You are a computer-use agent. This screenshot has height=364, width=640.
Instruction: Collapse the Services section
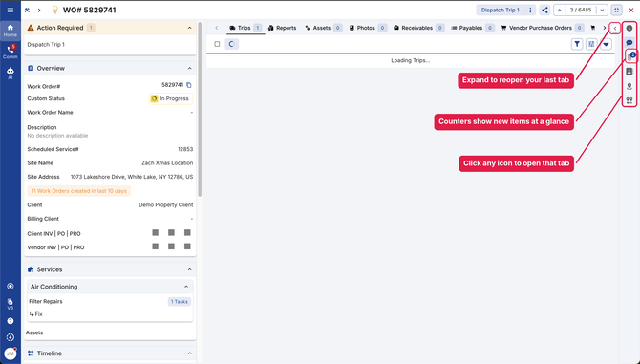click(x=189, y=269)
